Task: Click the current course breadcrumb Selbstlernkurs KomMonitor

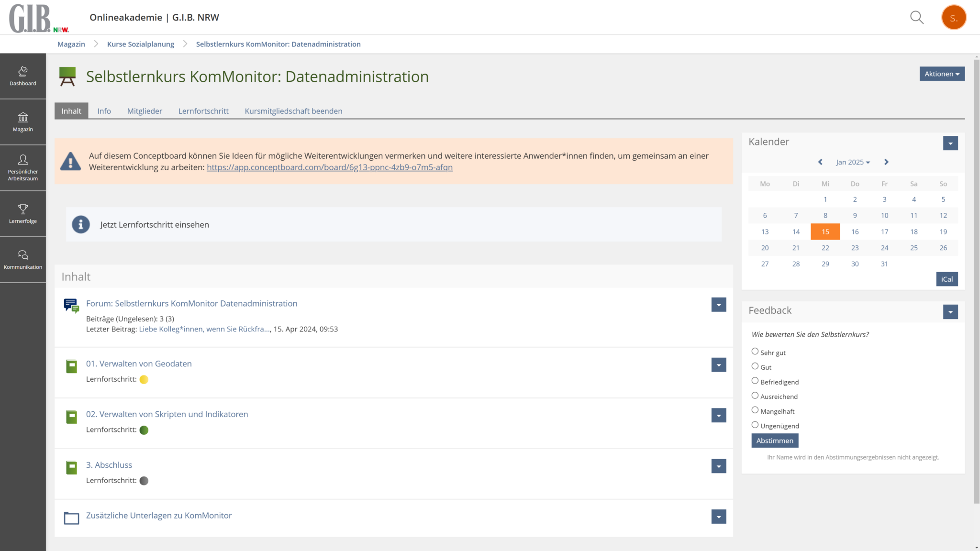Action: click(278, 44)
